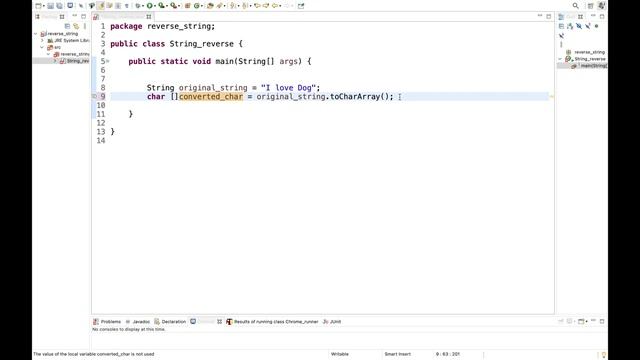This screenshot has width=640, height=360.
Task: Save the current file with the Save icon
Action: pos(50,6)
